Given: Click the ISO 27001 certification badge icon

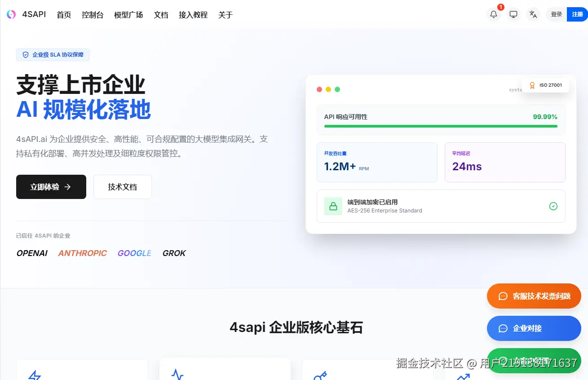Looking at the screenshot, I should 532,85.
